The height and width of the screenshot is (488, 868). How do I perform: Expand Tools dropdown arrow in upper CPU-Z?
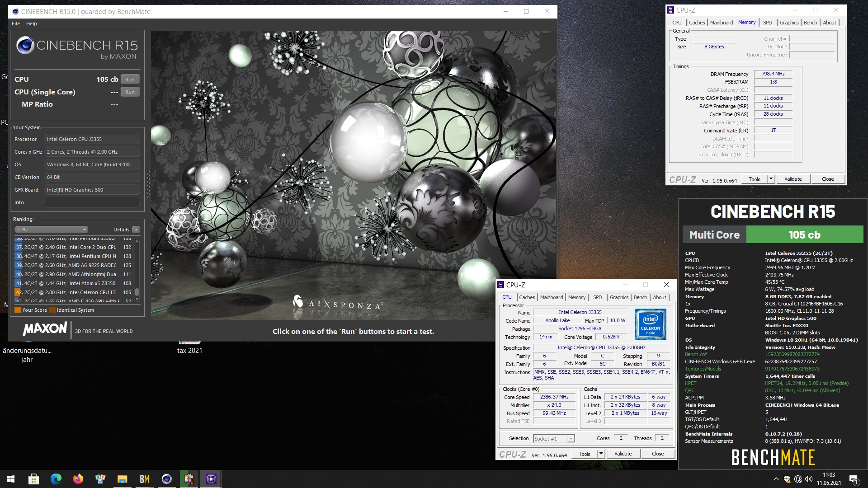pos(771,179)
